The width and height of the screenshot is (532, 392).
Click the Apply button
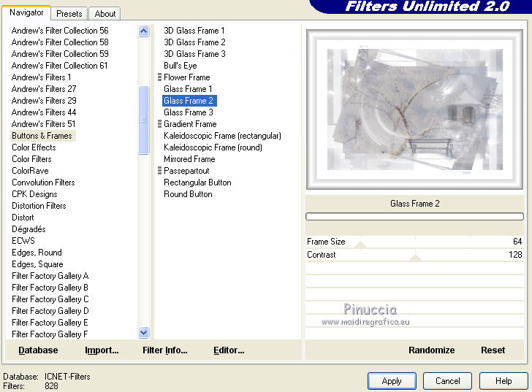point(392,381)
